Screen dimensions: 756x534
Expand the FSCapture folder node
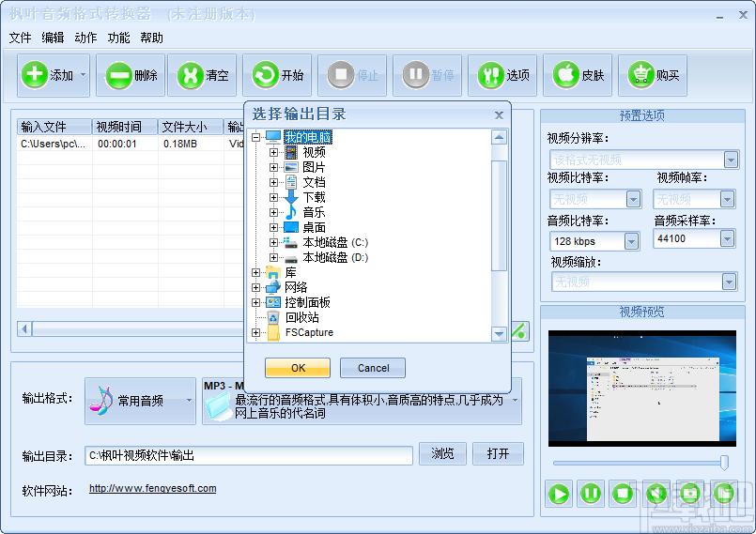coord(256,332)
